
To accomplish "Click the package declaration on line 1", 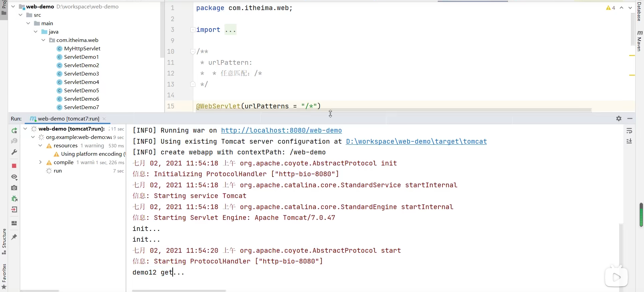I will click(244, 8).
